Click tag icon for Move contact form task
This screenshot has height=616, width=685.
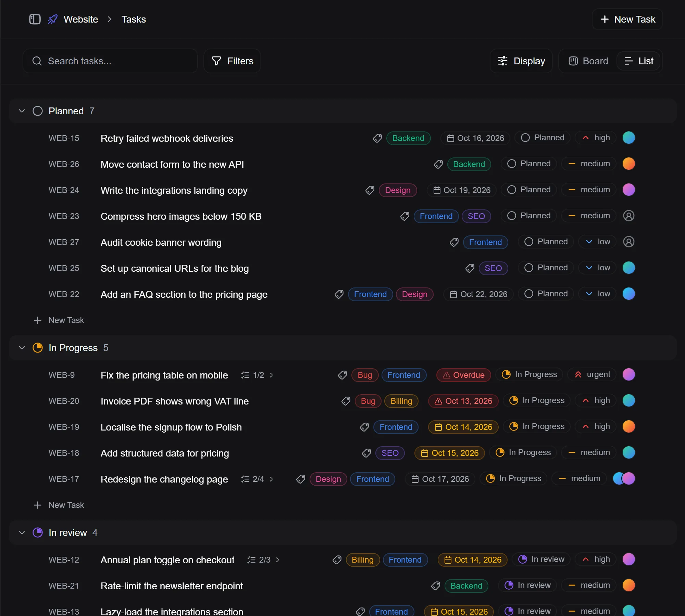[x=438, y=164]
